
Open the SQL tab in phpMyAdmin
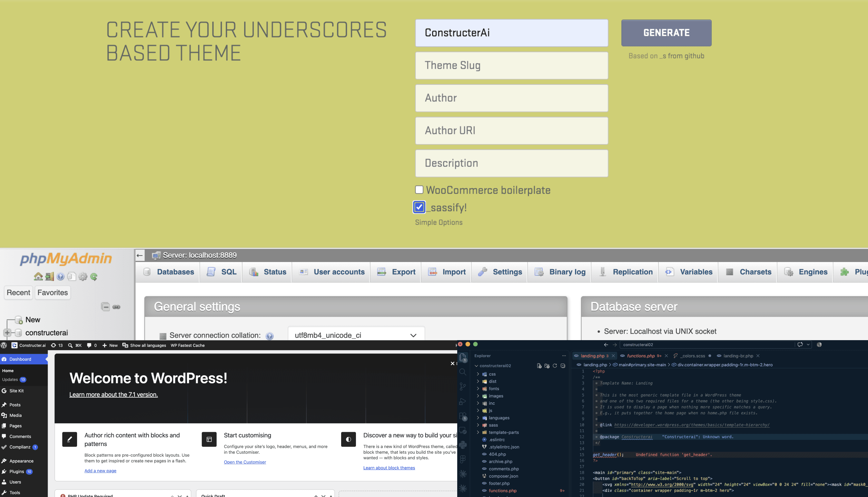(221, 272)
